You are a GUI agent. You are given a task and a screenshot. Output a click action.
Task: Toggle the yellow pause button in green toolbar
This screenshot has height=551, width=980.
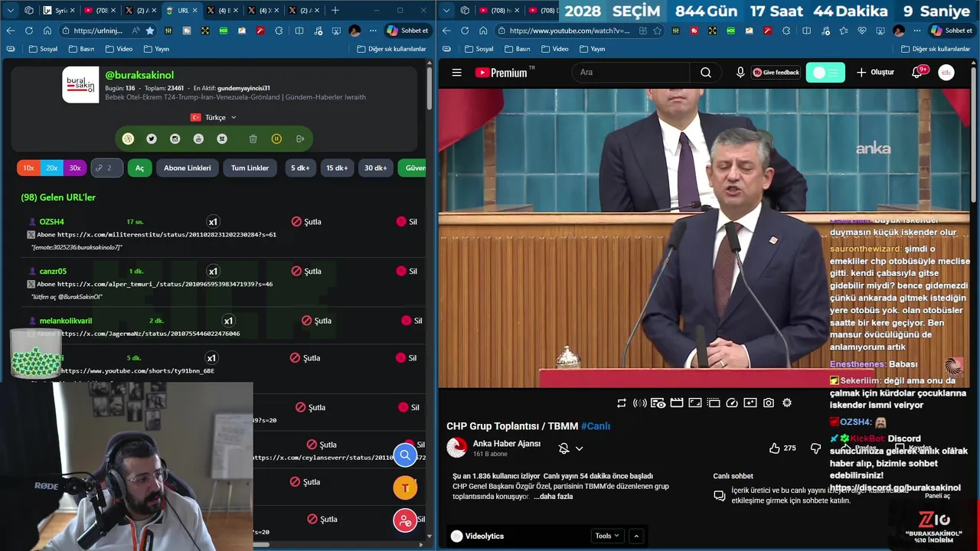click(276, 139)
